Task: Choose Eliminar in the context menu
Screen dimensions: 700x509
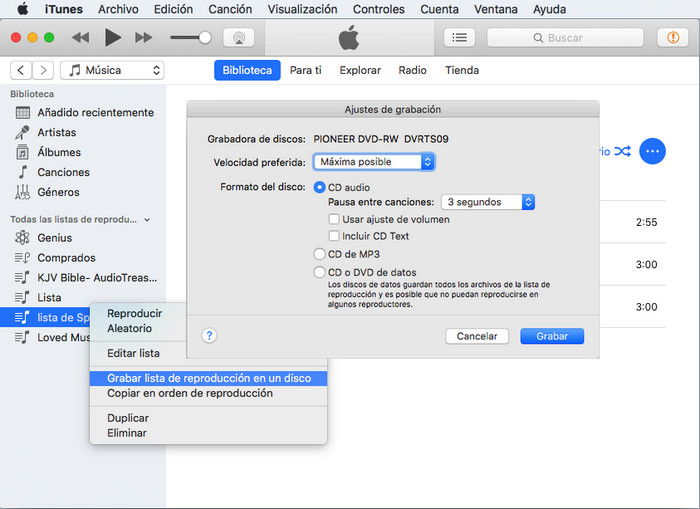Action: (x=126, y=433)
